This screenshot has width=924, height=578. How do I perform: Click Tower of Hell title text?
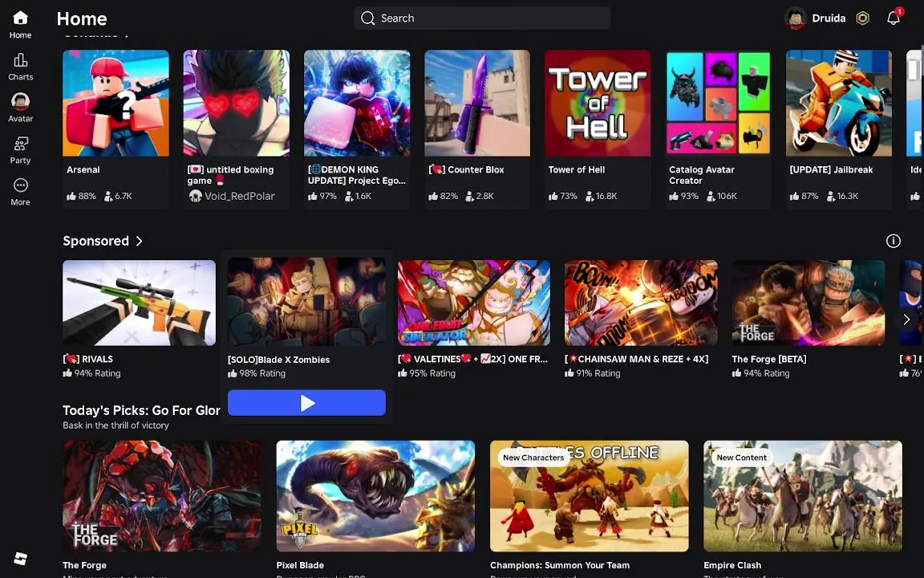click(x=577, y=169)
